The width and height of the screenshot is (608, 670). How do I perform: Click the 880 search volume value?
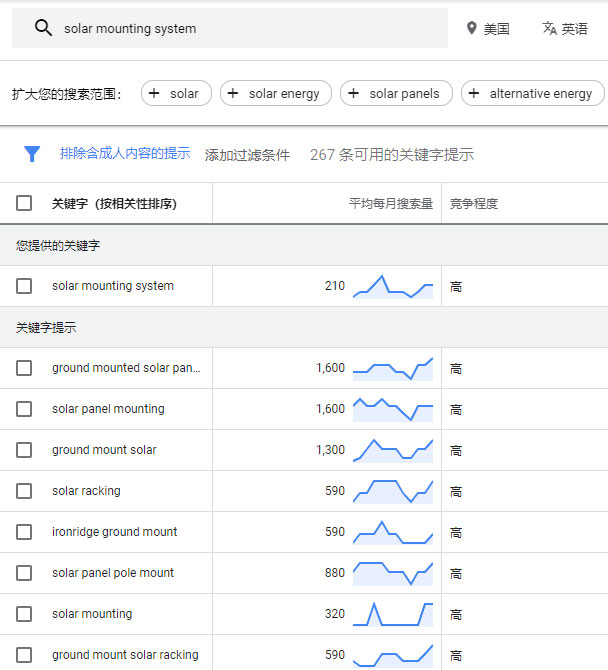[x=335, y=573]
